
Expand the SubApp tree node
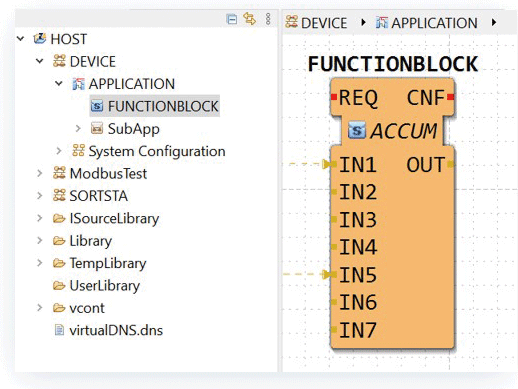(x=78, y=128)
